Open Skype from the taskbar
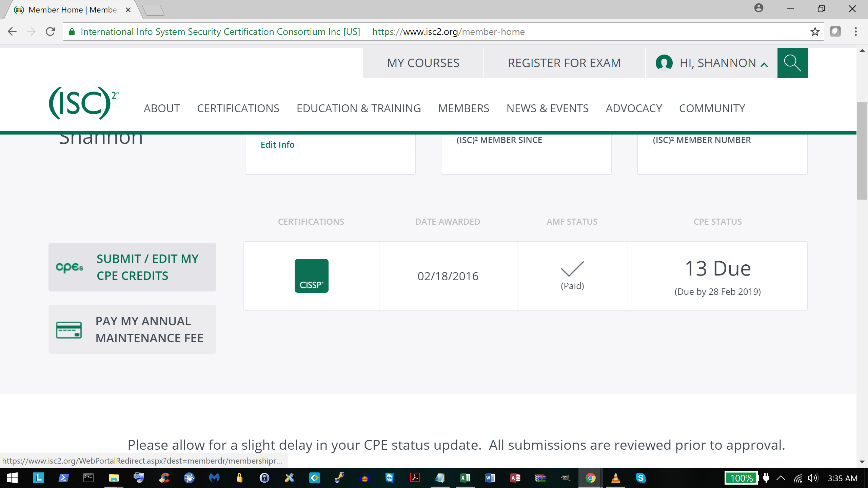Image resolution: width=868 pixels, height=488 pixels. [640, 478]
